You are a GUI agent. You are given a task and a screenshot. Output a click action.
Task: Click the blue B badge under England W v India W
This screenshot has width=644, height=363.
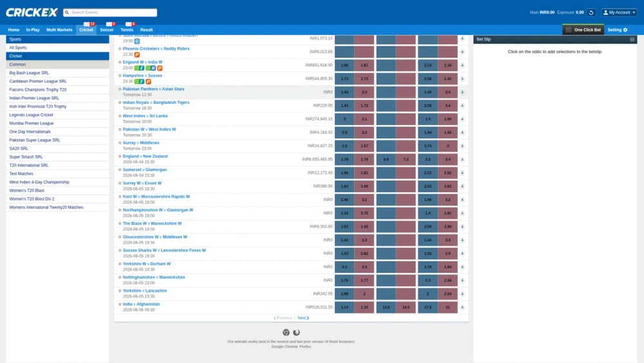click(x=153, y=68)
